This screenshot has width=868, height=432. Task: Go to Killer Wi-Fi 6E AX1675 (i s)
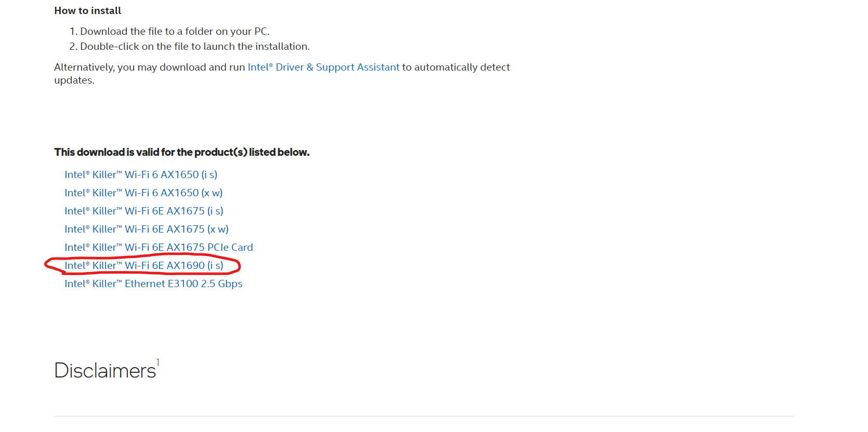point(144,211)
